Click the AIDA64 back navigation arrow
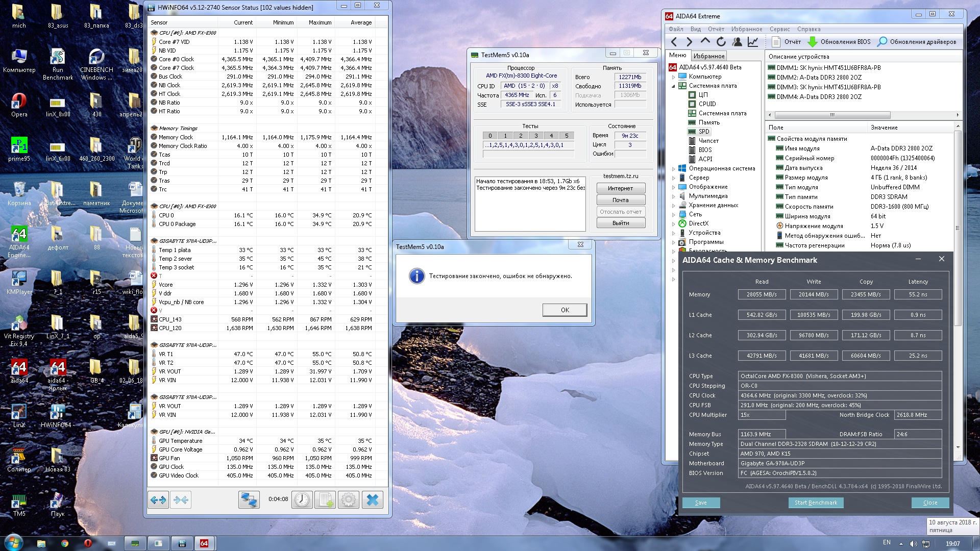 674,42
